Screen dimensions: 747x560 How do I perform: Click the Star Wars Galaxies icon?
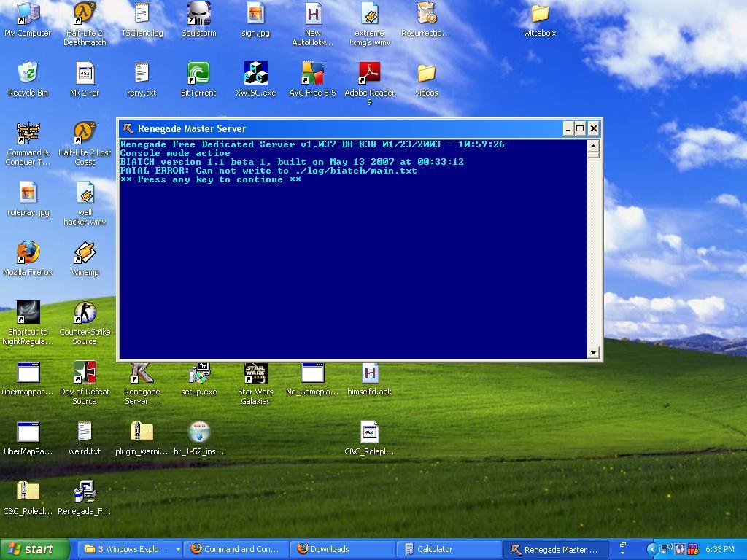coord(255,373)
